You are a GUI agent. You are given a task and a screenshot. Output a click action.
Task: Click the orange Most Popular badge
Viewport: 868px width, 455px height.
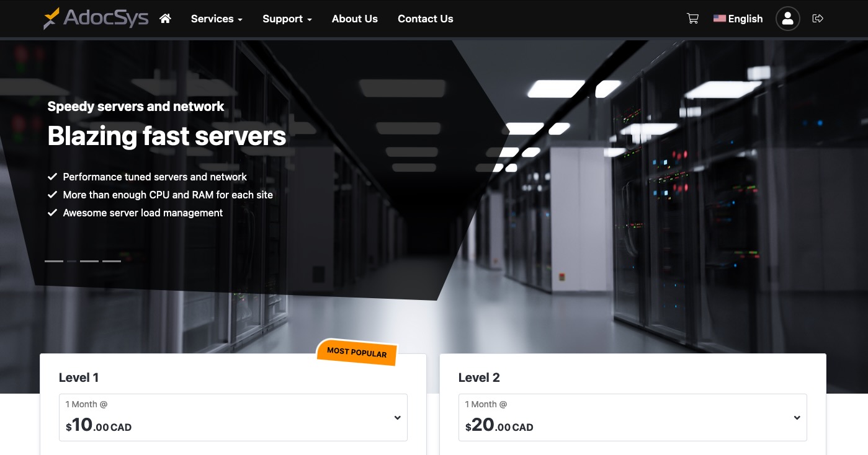tap(357, 352)
